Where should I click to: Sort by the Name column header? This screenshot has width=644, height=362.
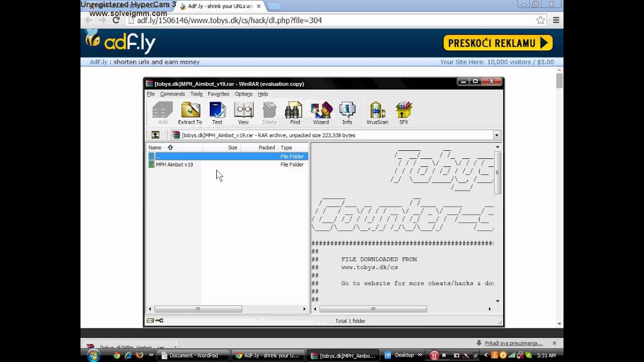(x=174, y=147)
